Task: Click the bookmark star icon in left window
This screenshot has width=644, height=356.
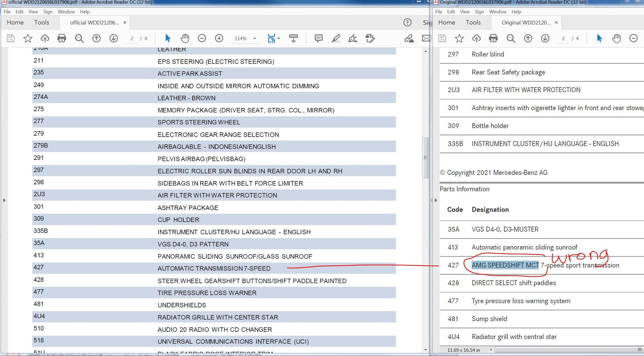Action: point(28,38)
